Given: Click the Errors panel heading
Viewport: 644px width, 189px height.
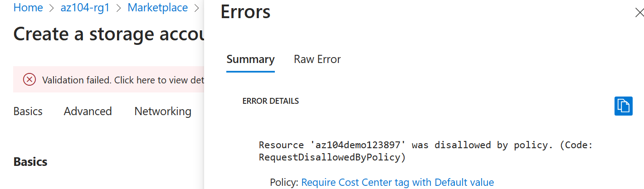Looking at the screenshot, I should 245,12.
